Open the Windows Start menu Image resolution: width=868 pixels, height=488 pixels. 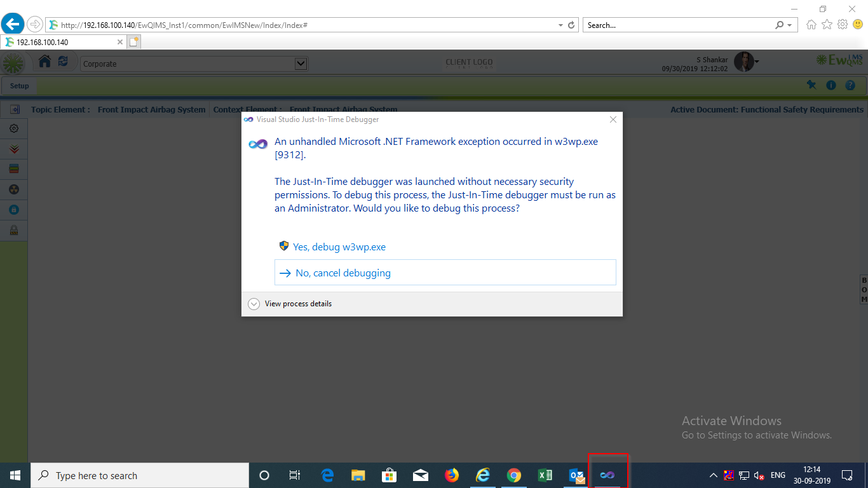pos(15,475)
